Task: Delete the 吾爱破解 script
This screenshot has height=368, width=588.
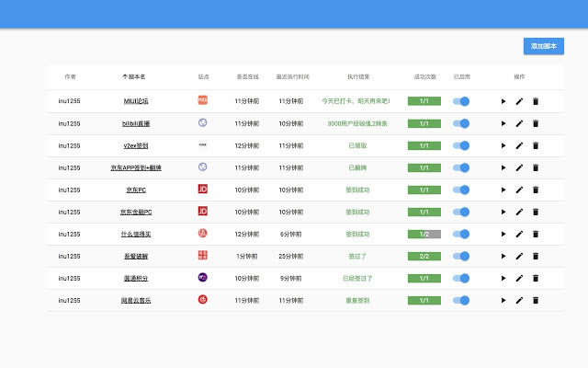Action: pos(536,257)
